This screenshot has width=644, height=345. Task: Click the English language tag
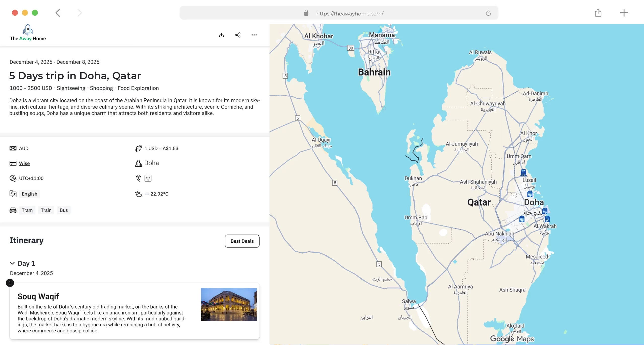(29, 194)
